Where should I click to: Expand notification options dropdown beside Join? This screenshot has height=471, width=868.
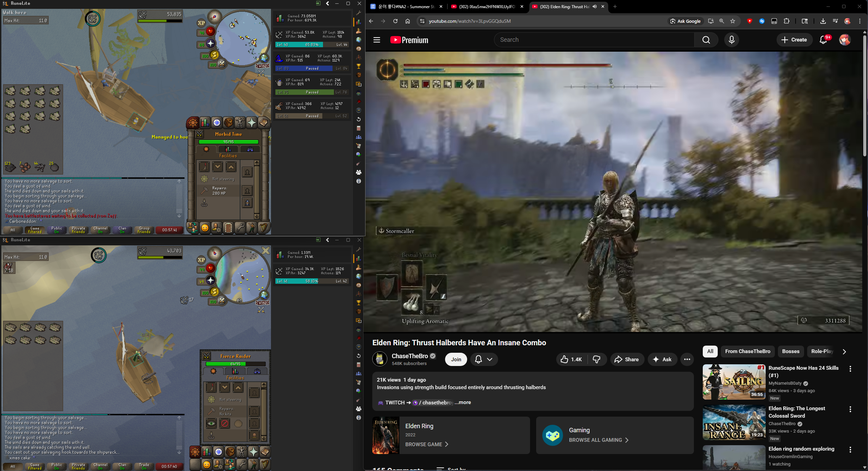490,359
